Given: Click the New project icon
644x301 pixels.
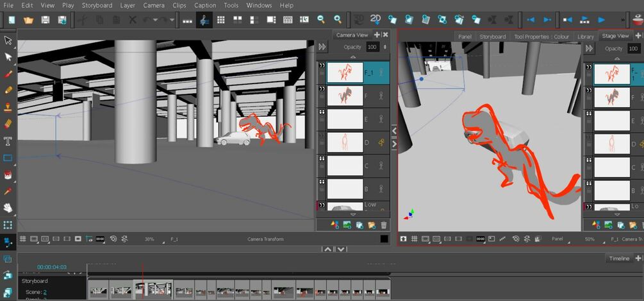Looking at the screenshot, I should 11,20.
